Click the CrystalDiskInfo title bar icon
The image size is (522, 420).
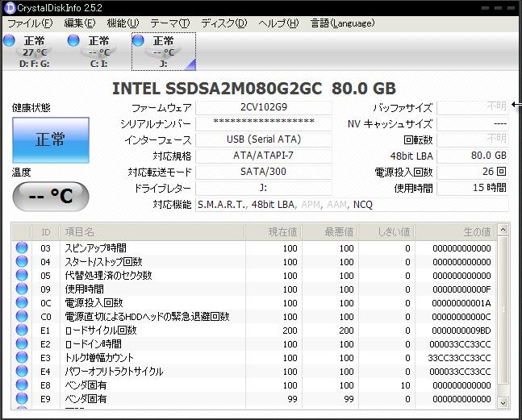(x=10, y=7)
